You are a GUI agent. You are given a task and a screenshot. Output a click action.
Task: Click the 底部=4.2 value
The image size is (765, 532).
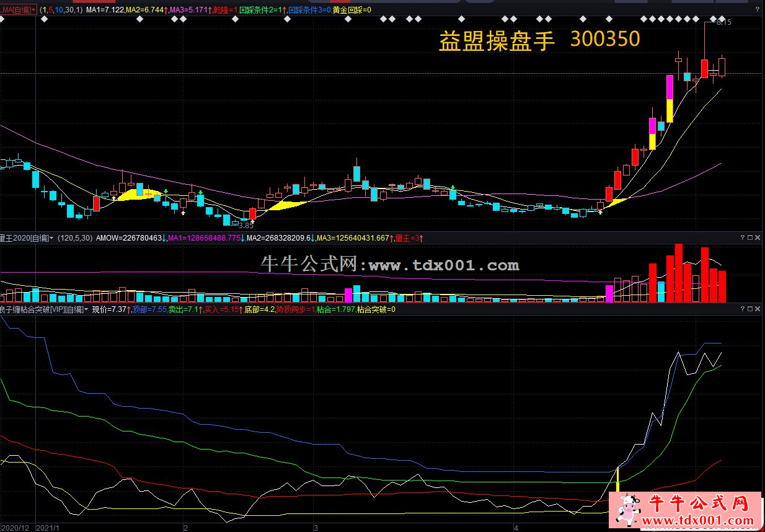[260, 309]
